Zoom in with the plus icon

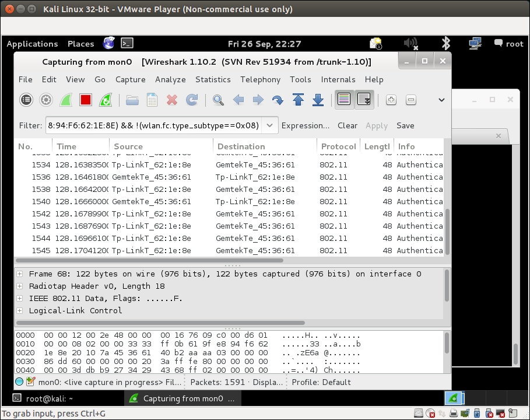coord(391,100)
